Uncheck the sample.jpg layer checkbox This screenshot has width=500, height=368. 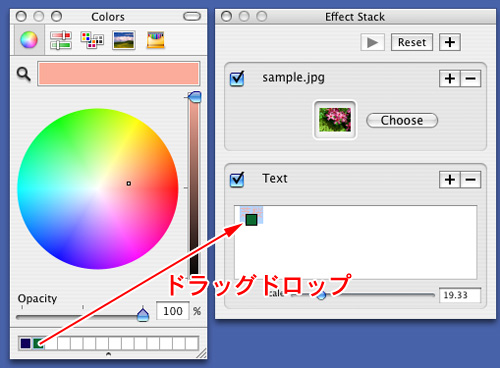point(237,79)
